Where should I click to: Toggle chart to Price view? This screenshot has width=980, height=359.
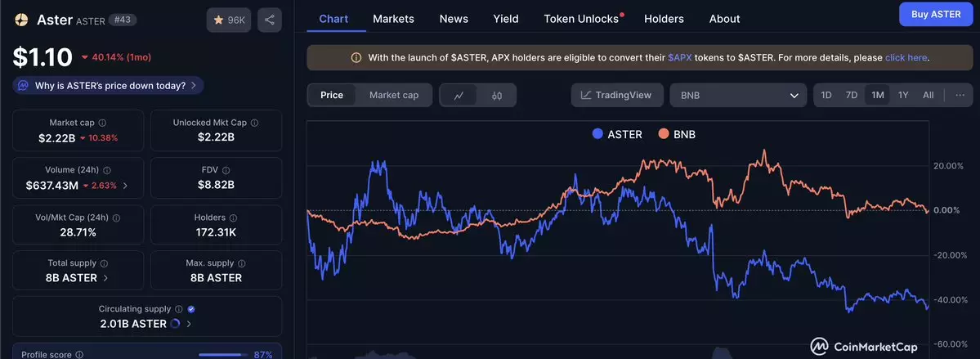tap(332, 95)
